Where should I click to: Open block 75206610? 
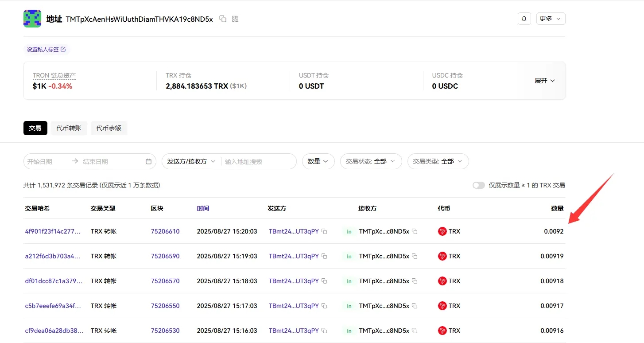(165, 231)
